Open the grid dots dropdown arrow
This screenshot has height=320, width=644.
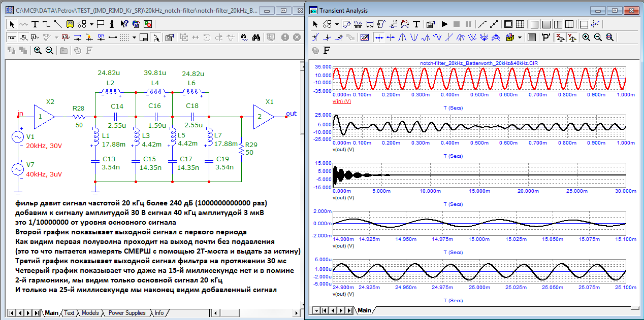pyautogui.click(x=134, y=37)
